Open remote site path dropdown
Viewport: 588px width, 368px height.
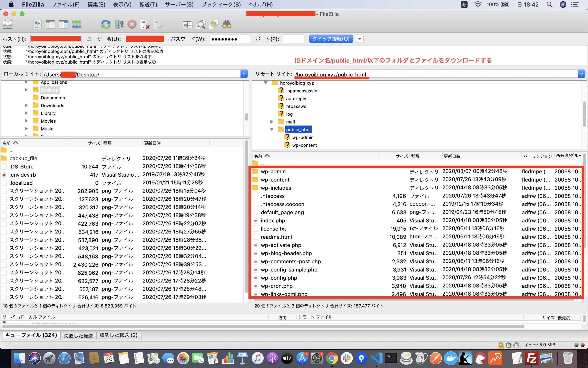(581, 74)
